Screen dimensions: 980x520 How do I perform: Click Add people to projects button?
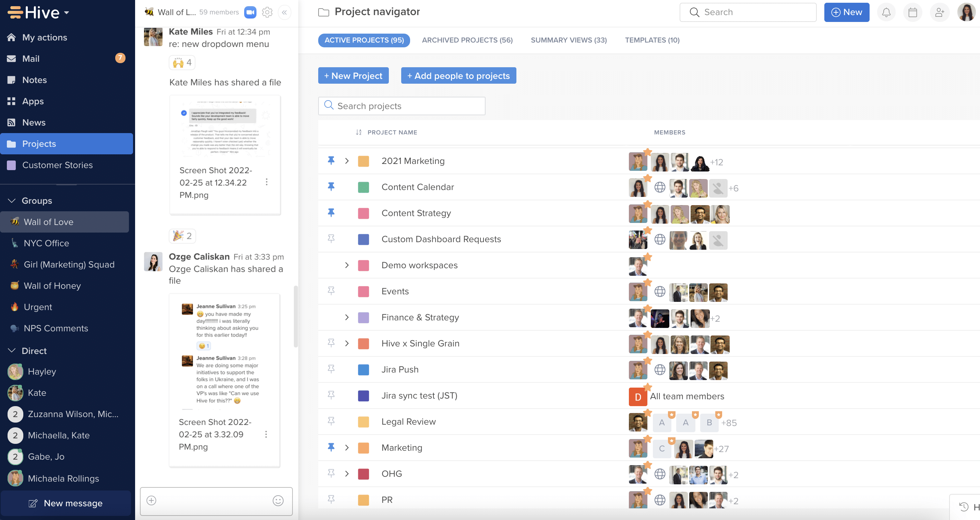pos(458,76)
